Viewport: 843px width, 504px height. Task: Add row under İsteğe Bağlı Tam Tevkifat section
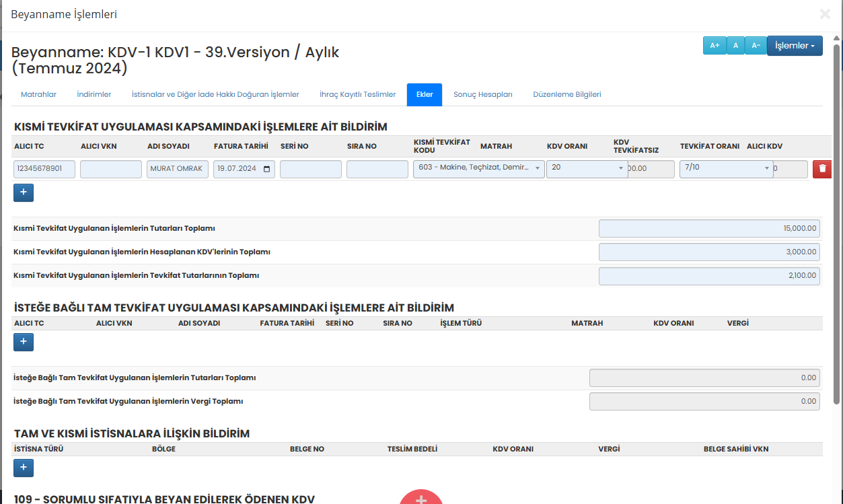pyautogui.click(x=24, y=343)
